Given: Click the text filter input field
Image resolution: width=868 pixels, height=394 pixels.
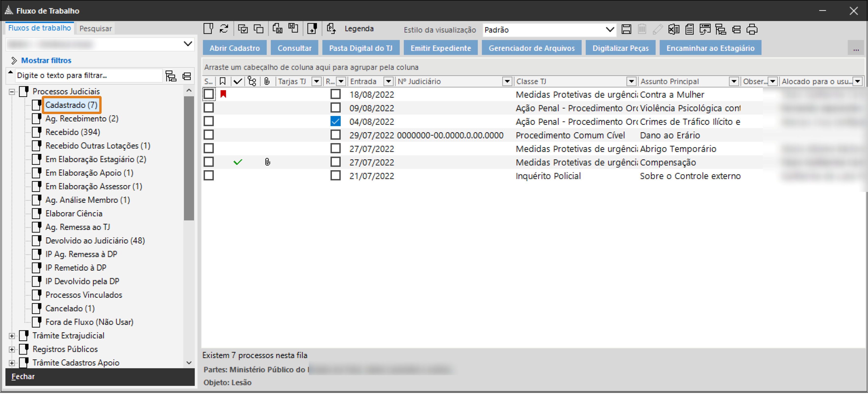Looking at the screenshot, I should pos(88,75).
